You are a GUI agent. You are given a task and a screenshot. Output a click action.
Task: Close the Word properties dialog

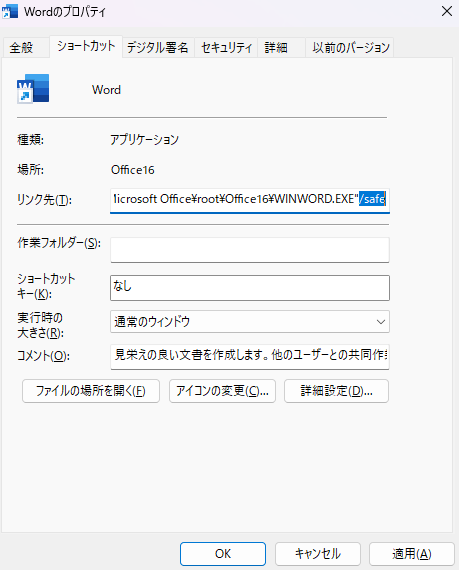click(x=447, y=11)
